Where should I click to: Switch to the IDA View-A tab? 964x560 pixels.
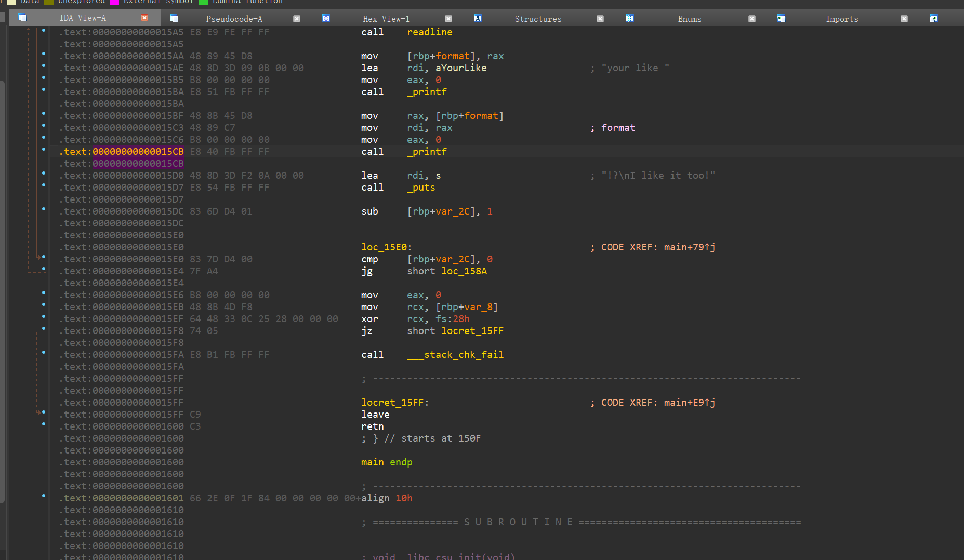point(83,18)
